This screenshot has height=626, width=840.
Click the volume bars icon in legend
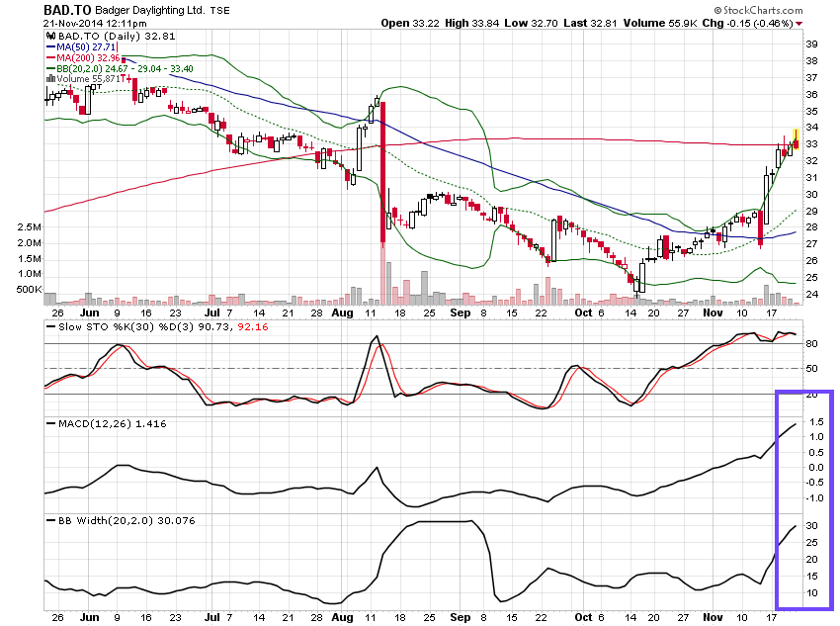tap(50, 79)
